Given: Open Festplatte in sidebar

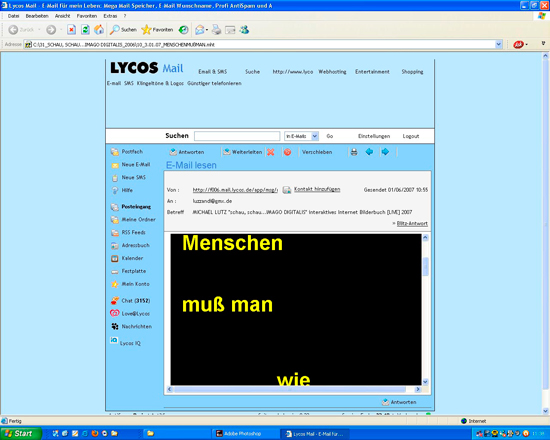Looking at the screenshot, I should coord(128,271).
